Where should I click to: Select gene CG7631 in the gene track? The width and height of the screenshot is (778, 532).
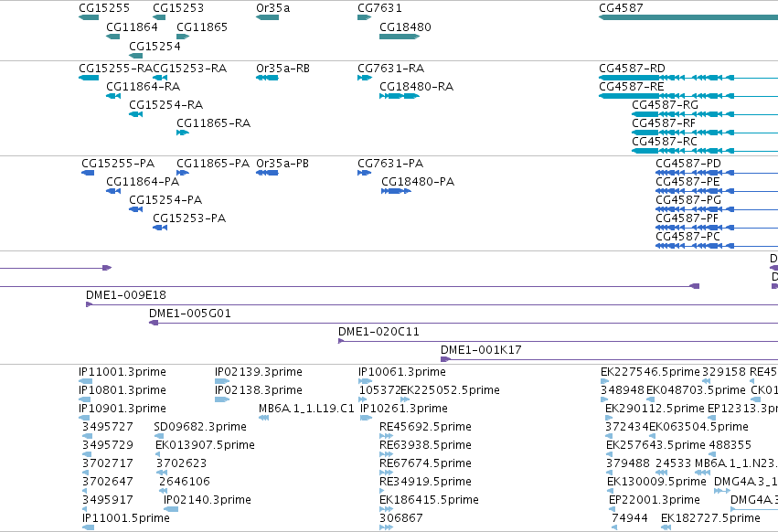pos(364,17)
